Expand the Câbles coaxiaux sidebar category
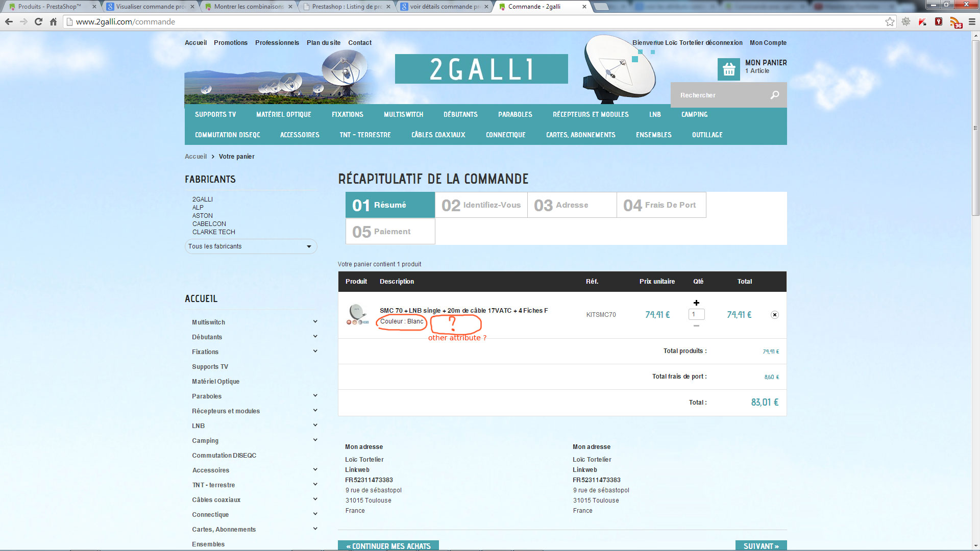The width and height of the screenshot is (980, 551). point(315,499)
